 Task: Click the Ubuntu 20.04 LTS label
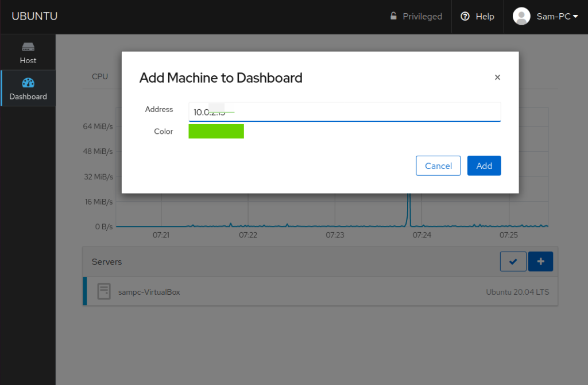click(x=517, y=292)
